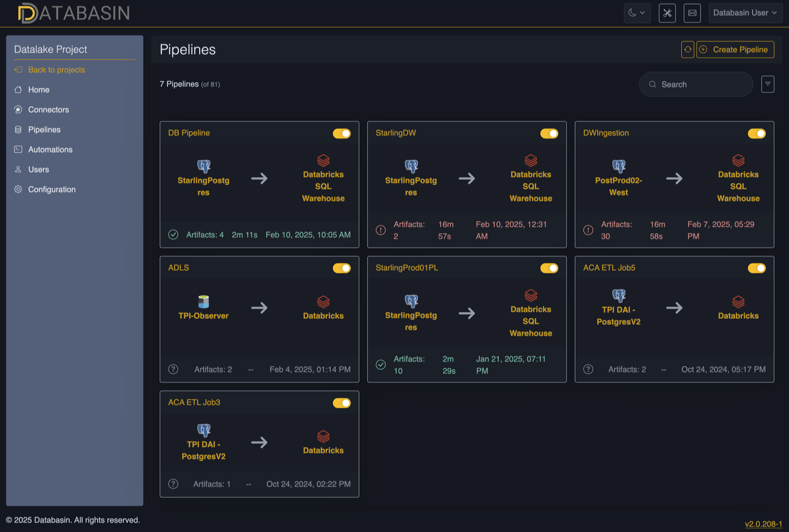This screenshot has height=532, width=789.
Task: Turn off the DWIngestion toggle
Action: click(757, 134)
